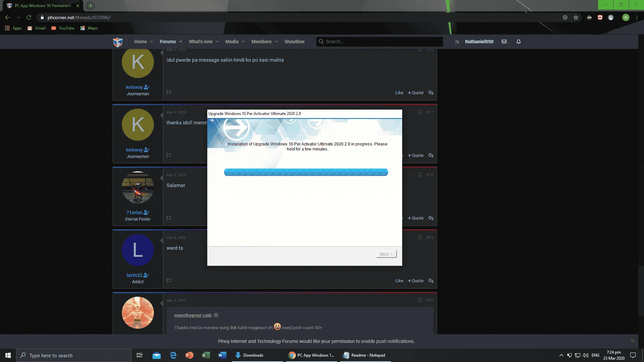
Task: Open 71arlan user profile link
Action: pos(134,213)
